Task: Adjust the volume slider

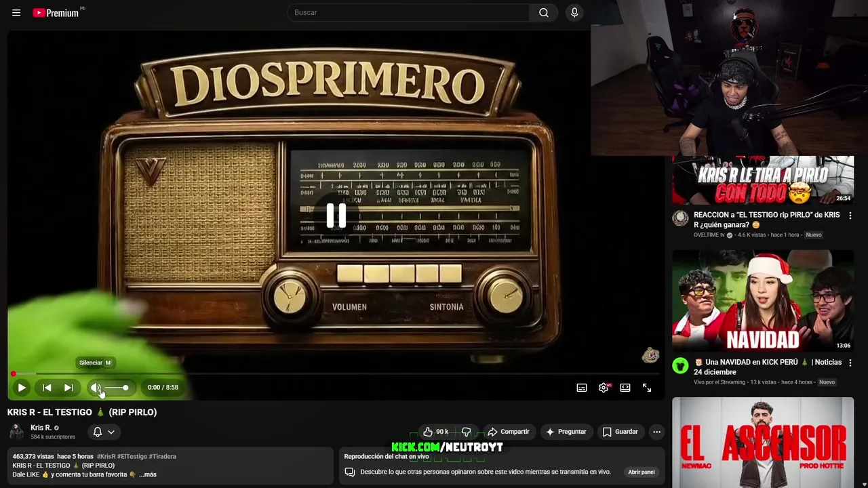Action: point(117,388)
